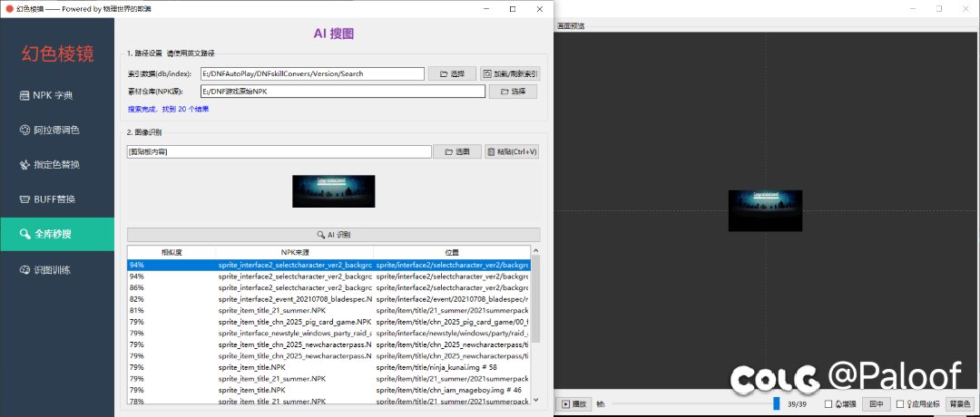
Task: Click the 选图 button to pick an image
Action: (x=456, y=151)
